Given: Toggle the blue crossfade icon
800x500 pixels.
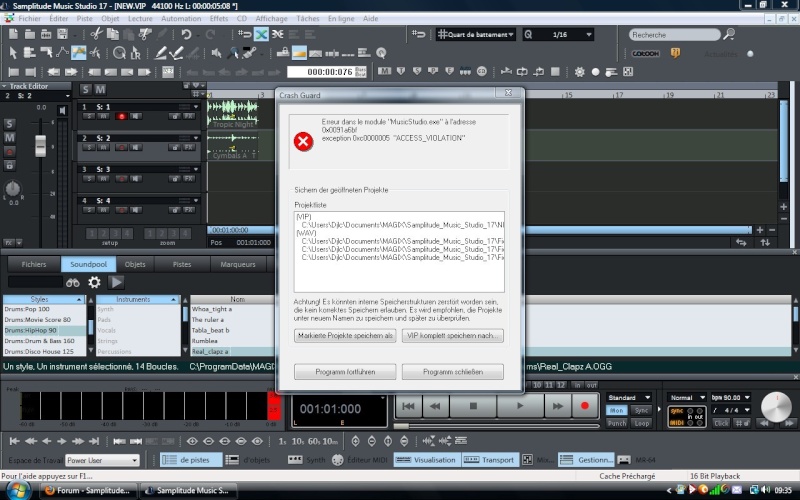Looking at the screenshot, I should (261, 34).
